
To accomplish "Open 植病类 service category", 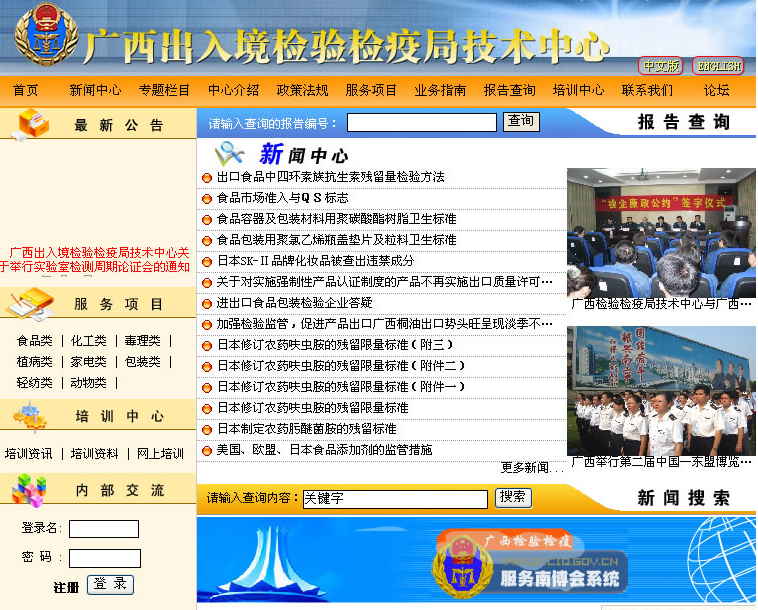I will click(x=34, y=362).
